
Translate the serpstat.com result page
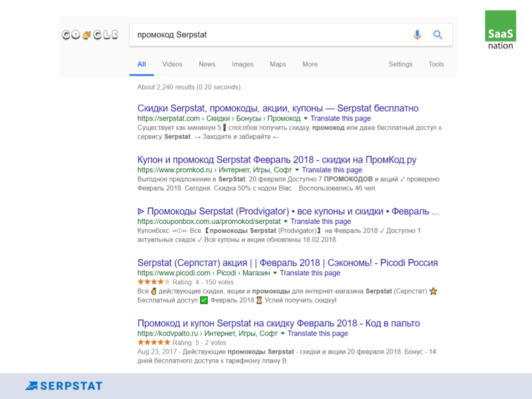(x=340, y=119)
